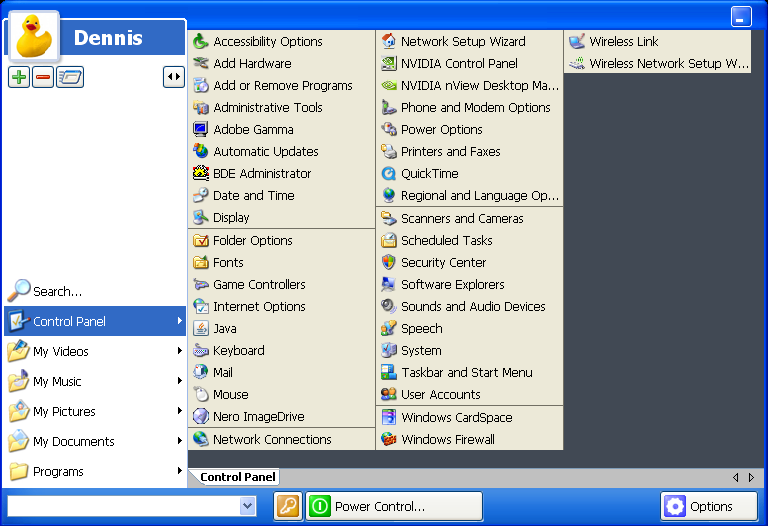
Task: Open the BDE Administrator icon
Action: pos(201,173)
